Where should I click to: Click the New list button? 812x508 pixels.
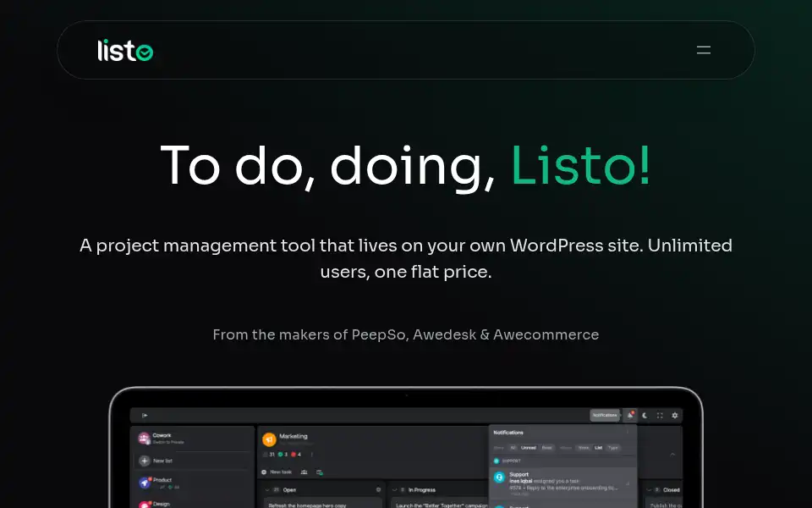click(193, 461)
